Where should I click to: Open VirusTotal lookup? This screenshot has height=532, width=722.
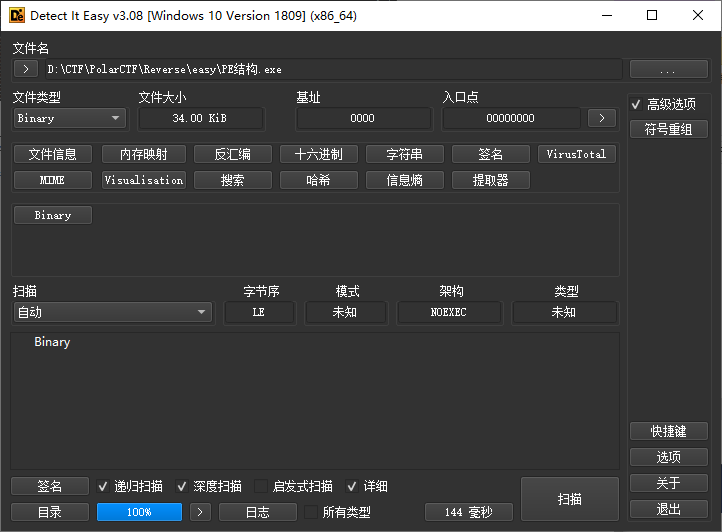576,154
